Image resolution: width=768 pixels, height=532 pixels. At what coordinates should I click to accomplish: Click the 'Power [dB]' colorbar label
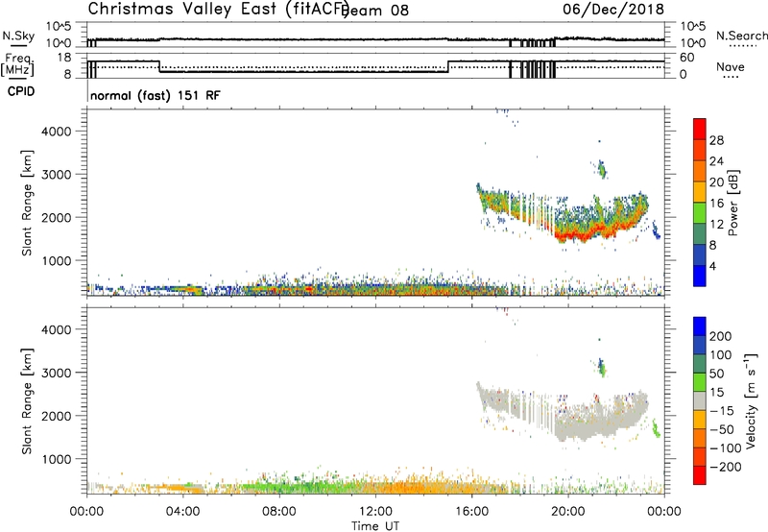pyautogui.click(x=732, y=203)
